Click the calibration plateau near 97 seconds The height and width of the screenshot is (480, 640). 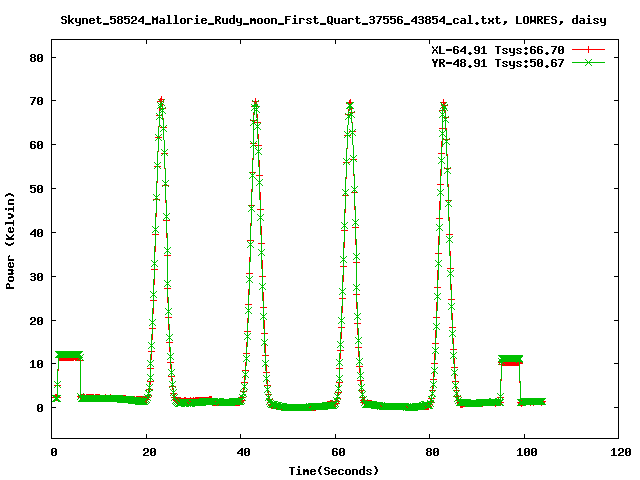[x=510, y=360]
